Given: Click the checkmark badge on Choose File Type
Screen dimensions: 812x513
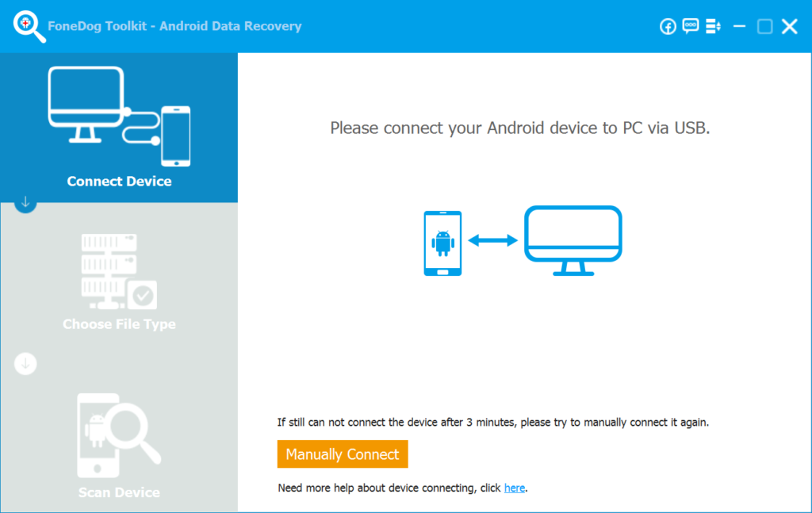Looking at the screenshot, I should coord(143,293).
